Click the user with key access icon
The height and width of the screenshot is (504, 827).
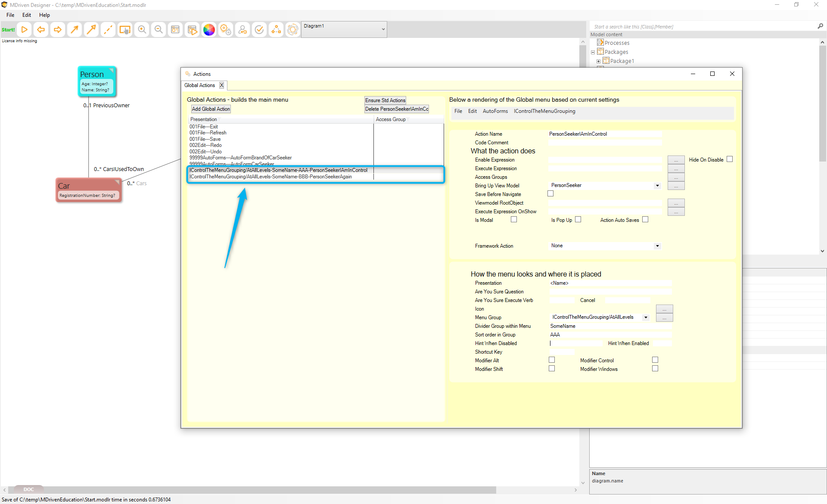coord(243,30)
